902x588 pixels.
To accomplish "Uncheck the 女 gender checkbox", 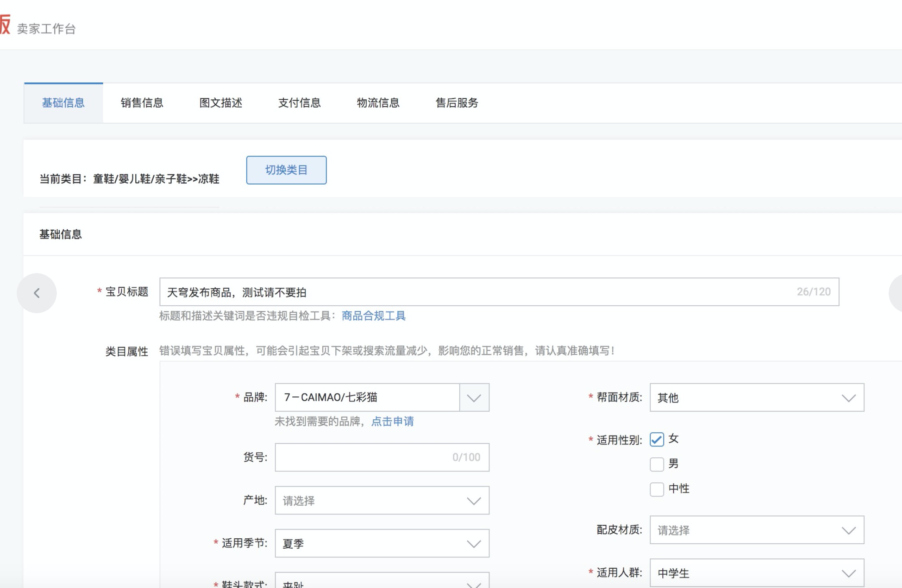I will 657,439.
